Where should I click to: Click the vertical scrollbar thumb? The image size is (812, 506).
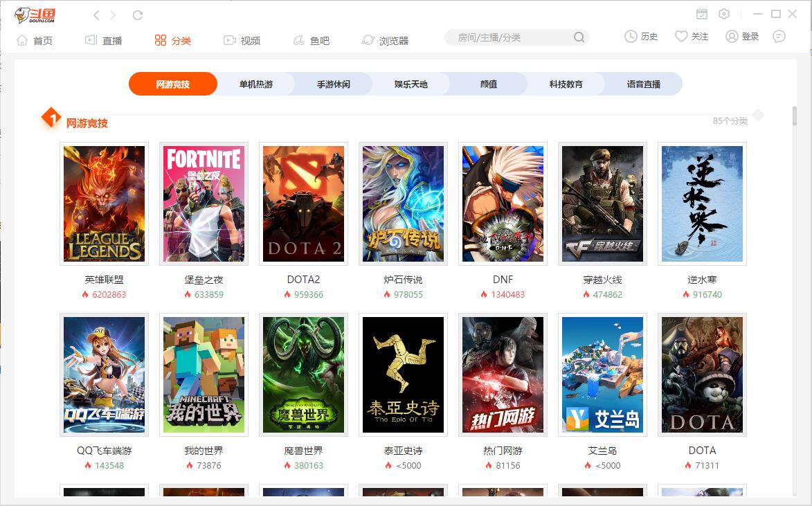coord(795,116)
